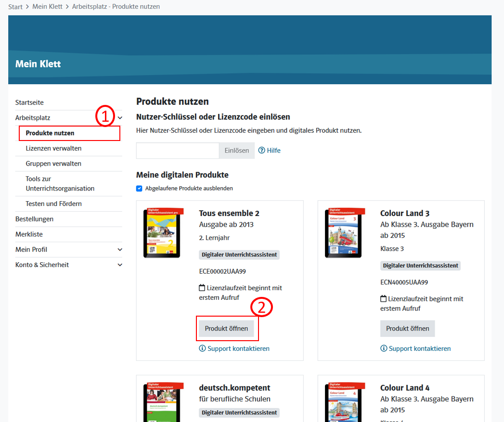Click the Colour Land 3 cover thumbnail
The width and height of the screenshot is (504, 422).
[345, 233]
